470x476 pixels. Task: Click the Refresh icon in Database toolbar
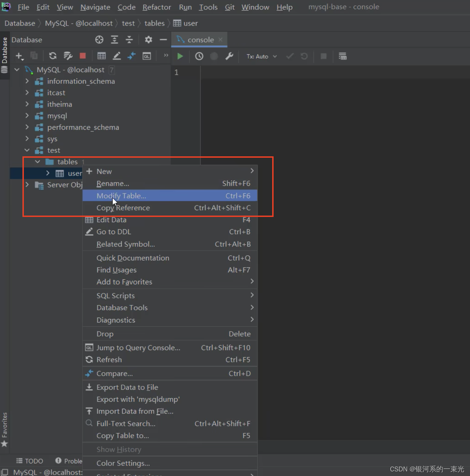(x=53, y=56)
